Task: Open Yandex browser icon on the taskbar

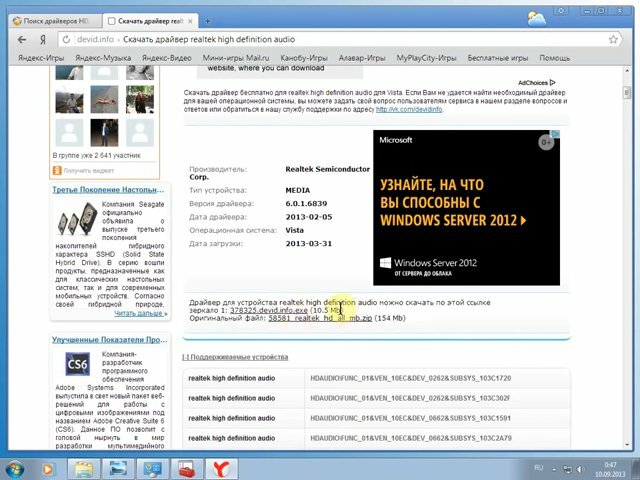Action: point(221,469)
